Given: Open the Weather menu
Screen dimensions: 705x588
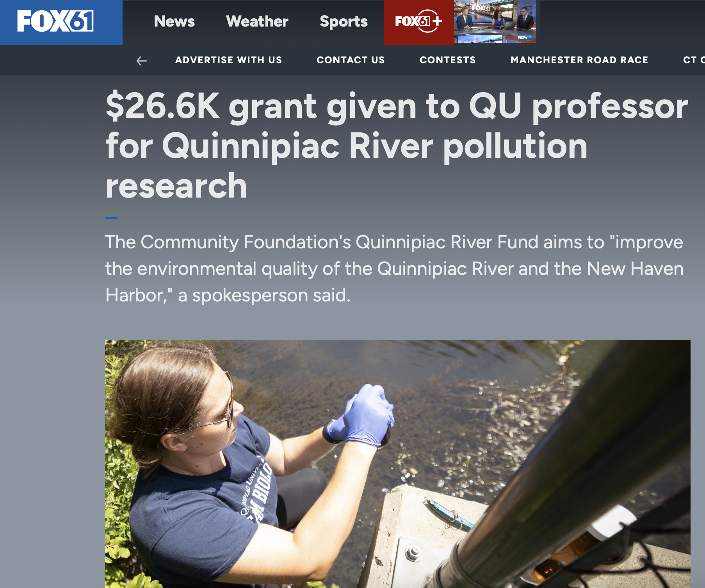Looking at the screenshot, I should [x=257, y=21].
